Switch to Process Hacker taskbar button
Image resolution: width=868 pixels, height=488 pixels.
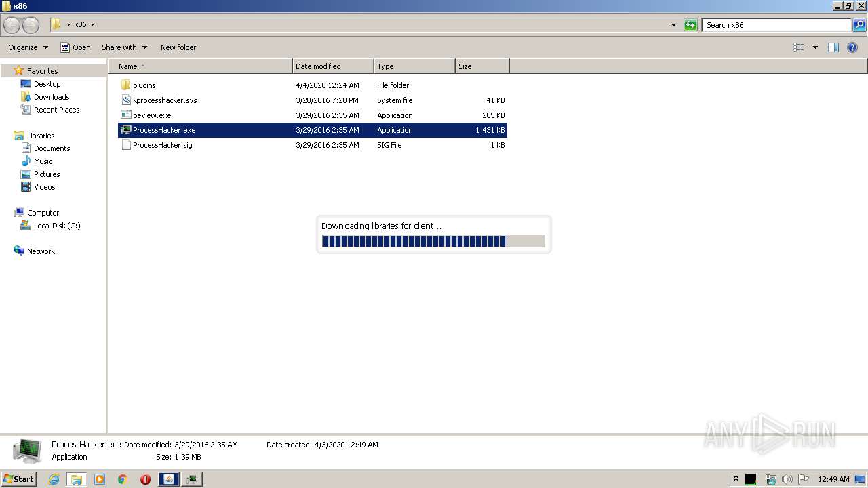[x=192, y=479]
